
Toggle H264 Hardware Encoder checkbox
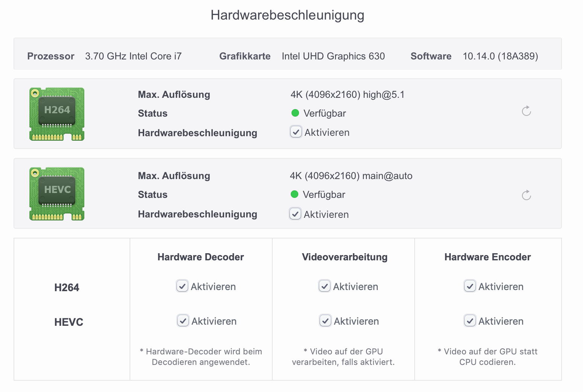(x=470, y=286)
